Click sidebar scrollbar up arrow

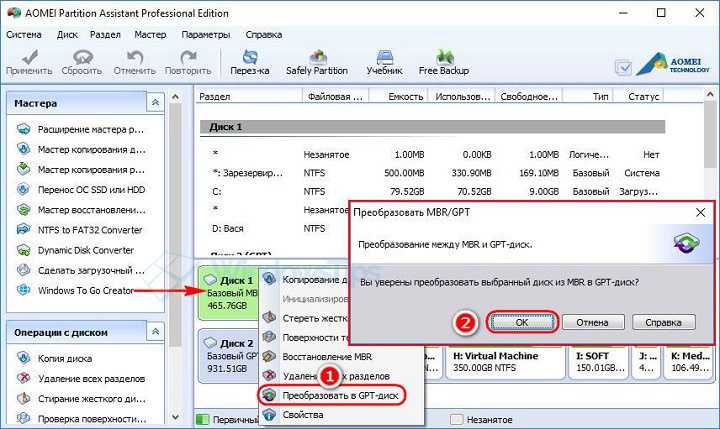coord(175,97)
